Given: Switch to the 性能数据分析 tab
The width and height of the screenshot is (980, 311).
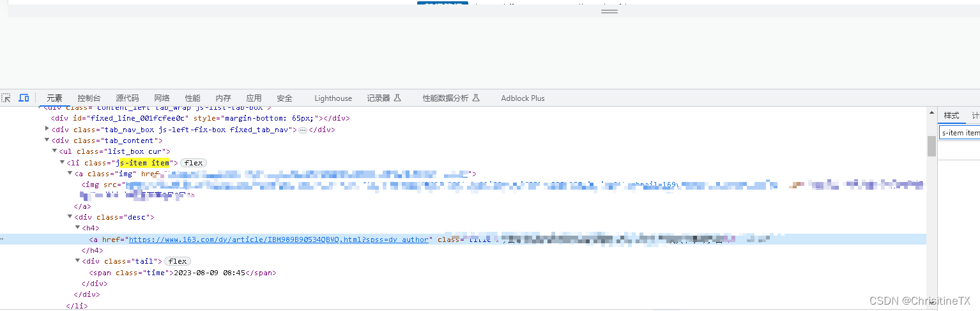Looking at the screenshot, I should (450, 98).
